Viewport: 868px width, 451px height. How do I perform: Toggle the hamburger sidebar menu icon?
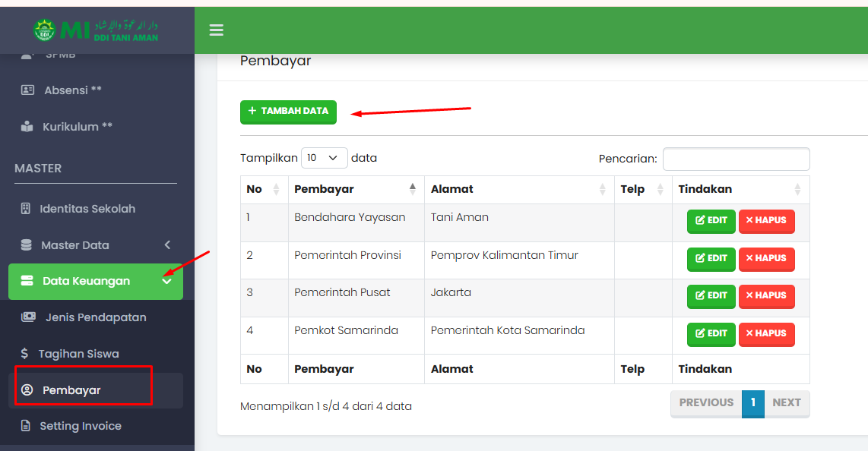click(217, 30)
